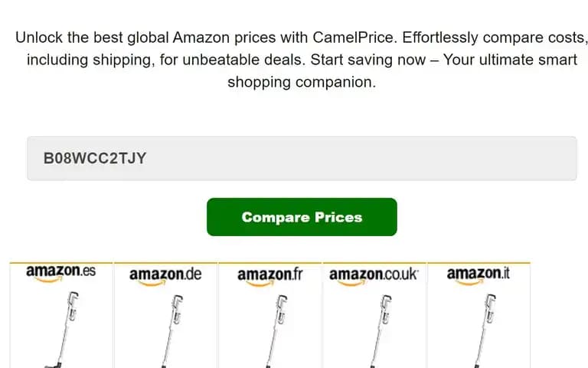Click the Compare Prices button
Image resolution: width=588 pixels, height=368 pixels.
[x=302, y=217]
